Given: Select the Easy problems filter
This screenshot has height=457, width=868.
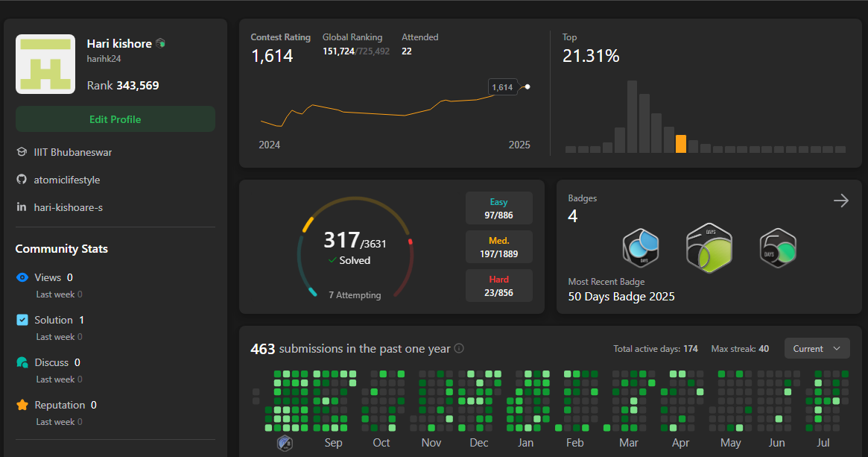Looking at the screenshot, I should click(498, 208).
